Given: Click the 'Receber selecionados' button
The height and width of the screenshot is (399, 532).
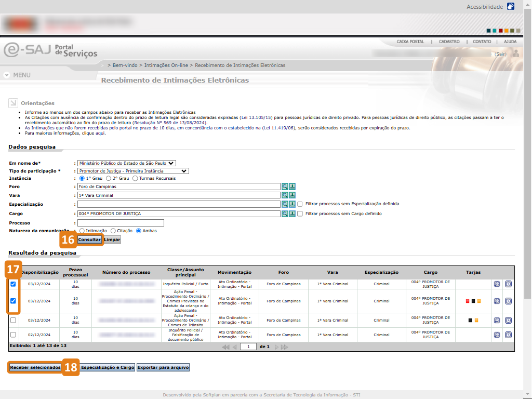Looking at the screenshot, I should (x=35, y=367).
